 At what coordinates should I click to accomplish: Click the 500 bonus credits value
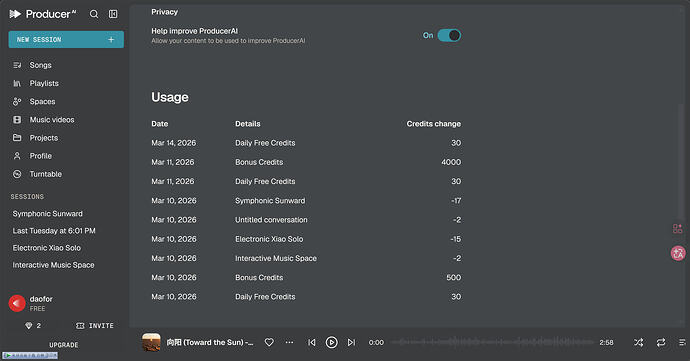pyautogui.click(x=454, y=277)
